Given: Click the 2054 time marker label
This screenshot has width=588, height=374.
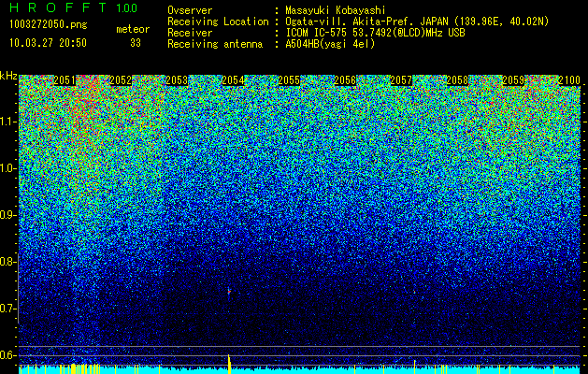Looking at the screenshot, I should (234, 80).
